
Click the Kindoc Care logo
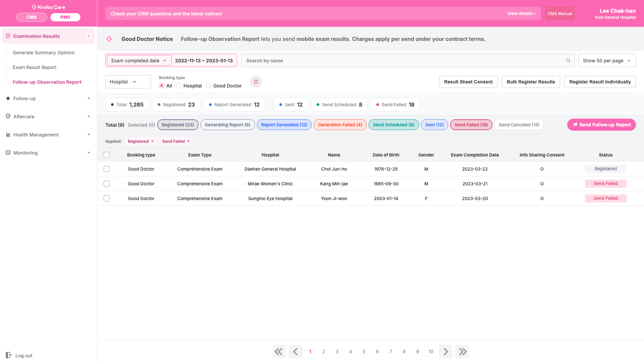pos(48,7)
